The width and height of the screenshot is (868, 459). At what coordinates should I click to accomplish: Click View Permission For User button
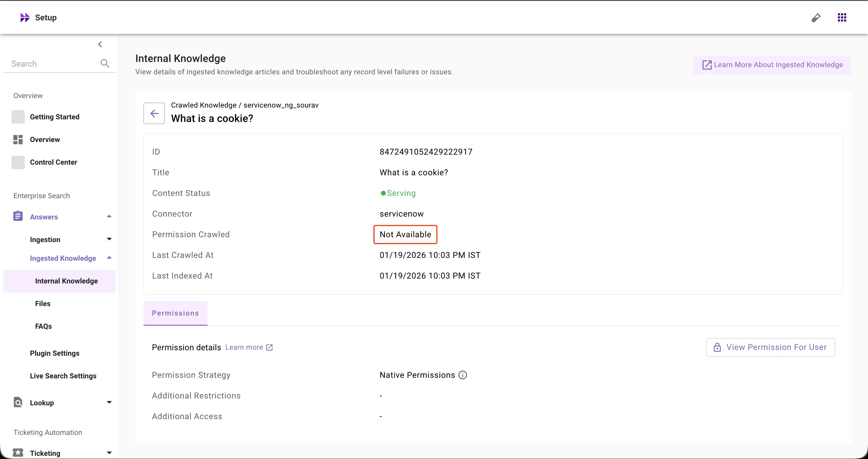coord(770,347)
